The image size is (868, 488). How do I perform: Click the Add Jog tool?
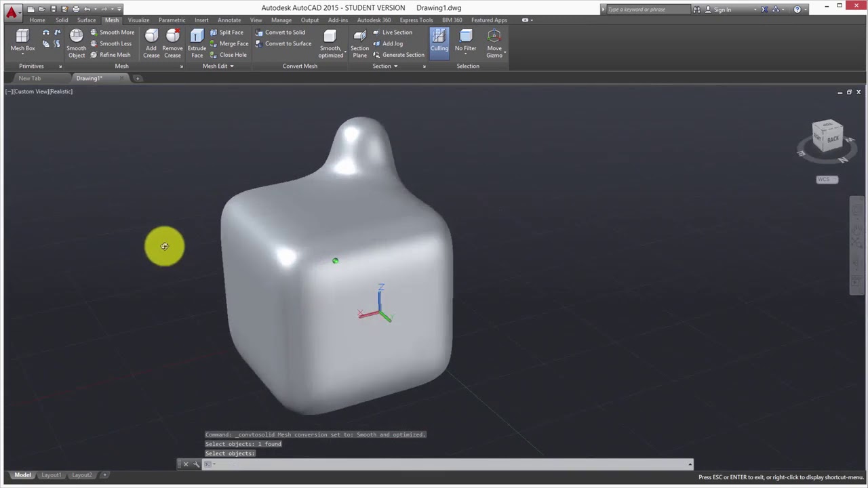point(388,43)
